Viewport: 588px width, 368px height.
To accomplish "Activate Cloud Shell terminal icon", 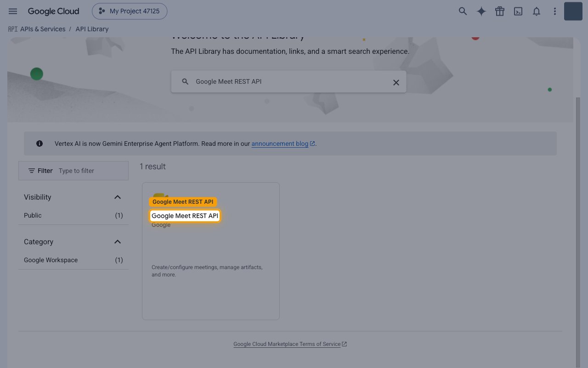I will click(x=518, y=11).
